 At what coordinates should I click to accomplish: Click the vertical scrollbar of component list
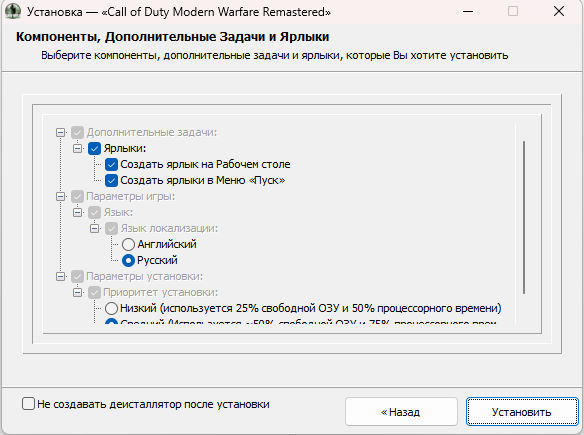(524, 218)
